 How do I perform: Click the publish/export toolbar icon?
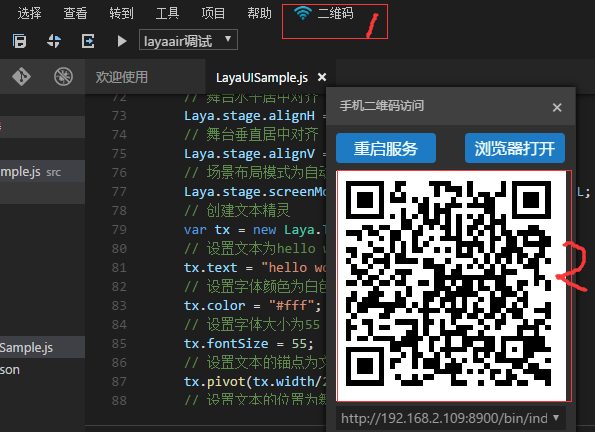tap(88, 41)
